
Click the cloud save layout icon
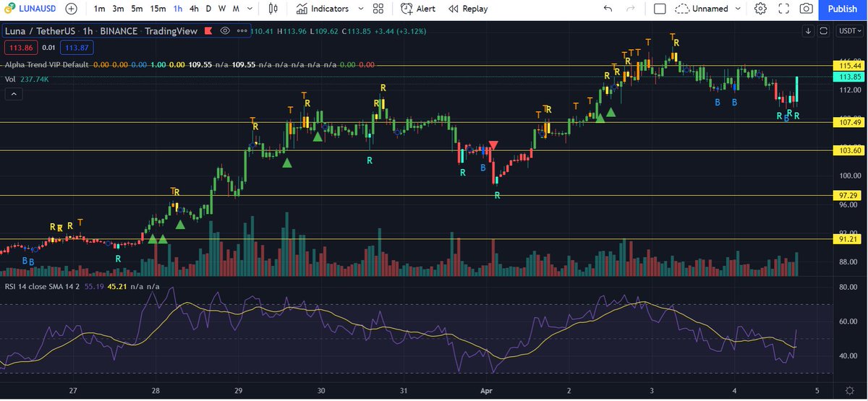pos(681,9)
